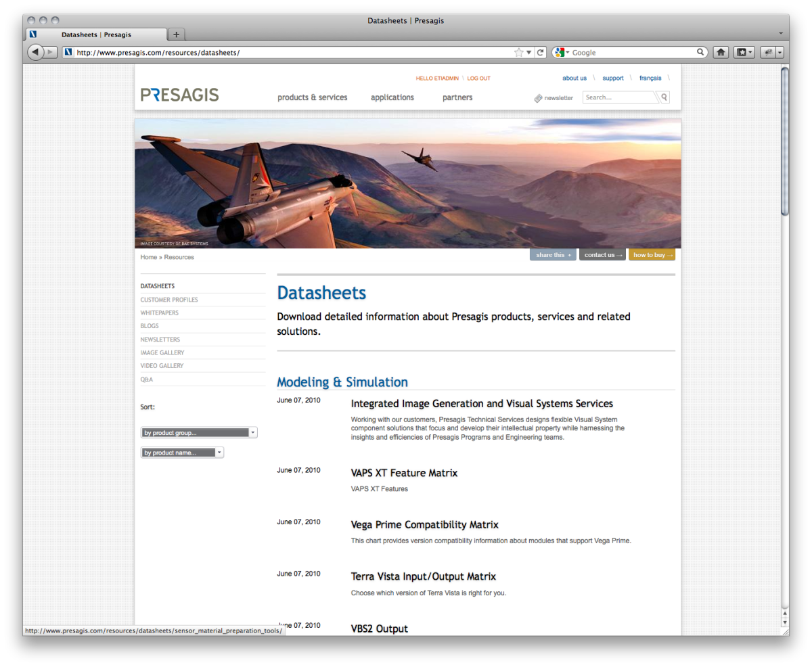Open 'VAPS XT Feature Matrix' datasheet
This screenshot has height=667, width=812.
[404, 473]
